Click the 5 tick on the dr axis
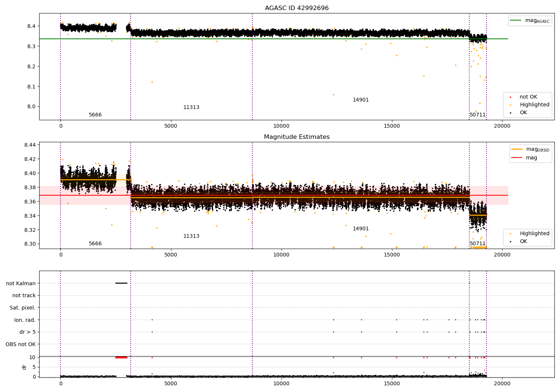 34,367
